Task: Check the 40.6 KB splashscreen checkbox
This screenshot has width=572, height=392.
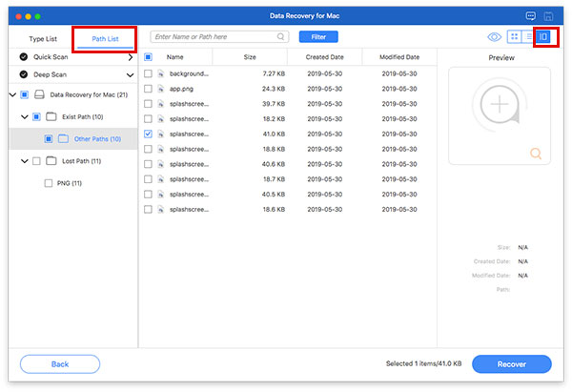Action: point(148,164)
